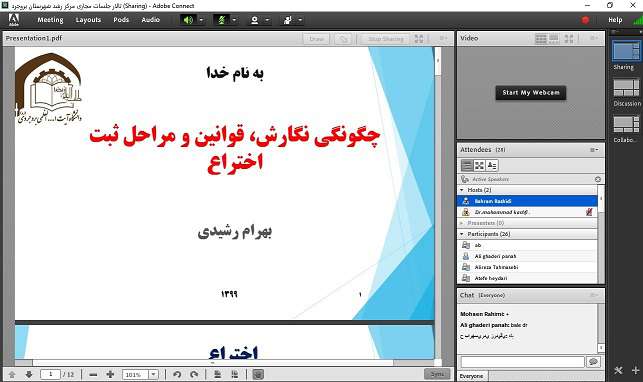Toggle the sidebar icon in document toolbar
643x382 pixels.
tap(258, 375)
